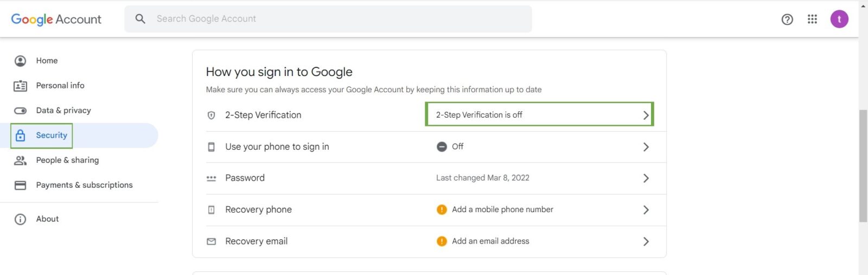Click 'Add a mobile phone number' link
Screen dimensions: 868x275
[502, 209]
